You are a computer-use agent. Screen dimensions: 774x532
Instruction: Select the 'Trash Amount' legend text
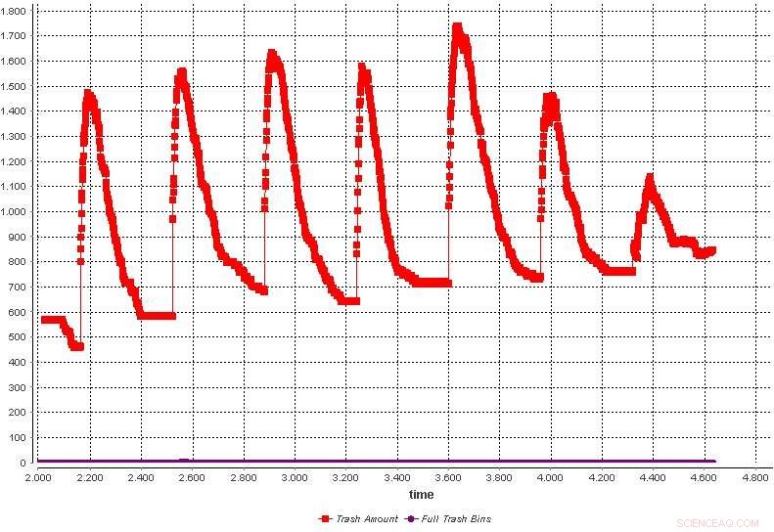tap(366, 518)
